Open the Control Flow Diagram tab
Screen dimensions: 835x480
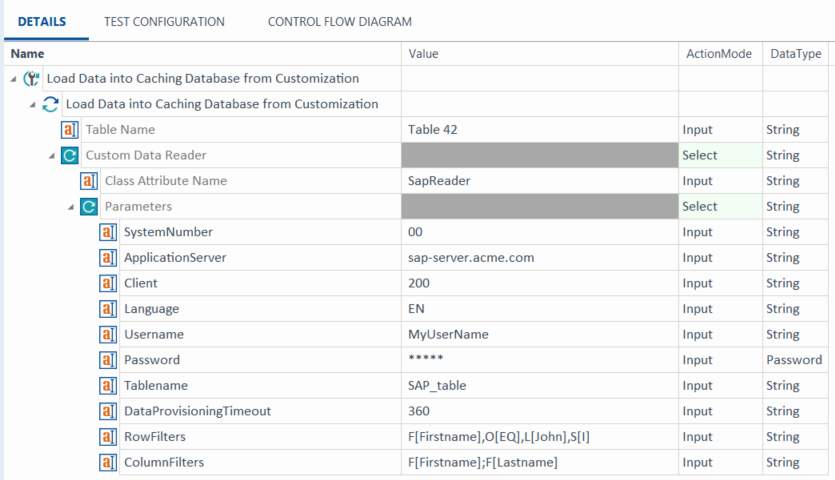339,21
